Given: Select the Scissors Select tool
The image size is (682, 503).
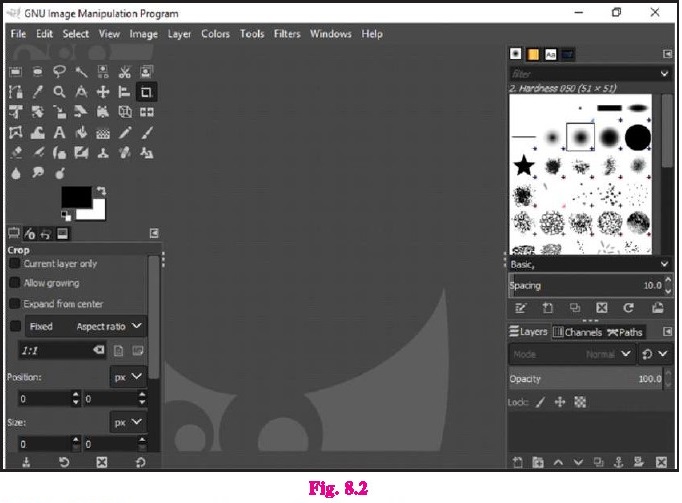Looking at the screenshot, I should 125,72.
